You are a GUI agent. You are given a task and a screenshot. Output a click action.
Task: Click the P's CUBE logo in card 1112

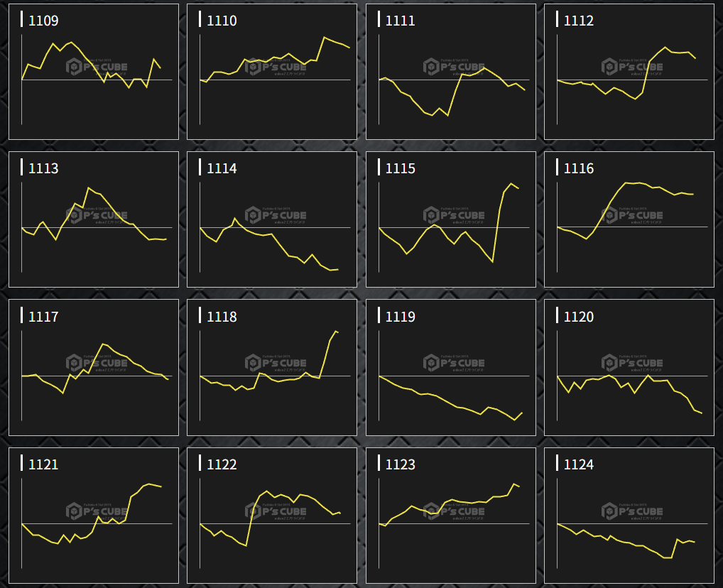(631, 68)
